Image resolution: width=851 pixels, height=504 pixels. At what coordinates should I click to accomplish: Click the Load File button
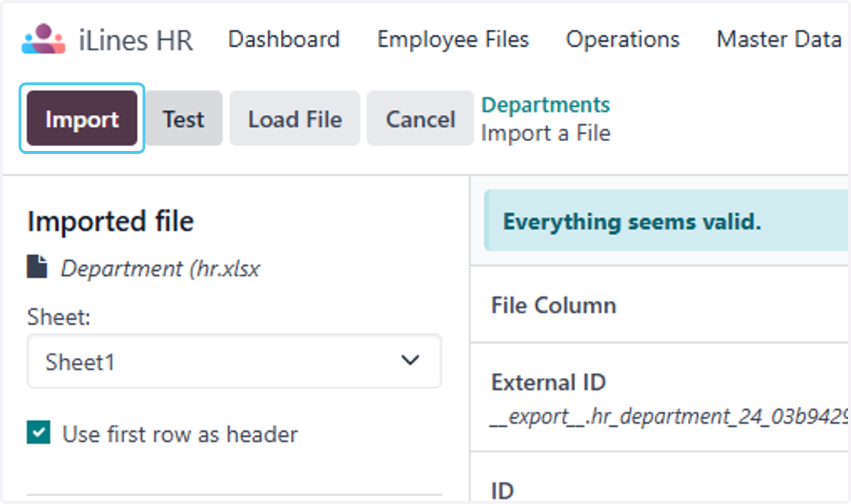[x=294, y=118]
